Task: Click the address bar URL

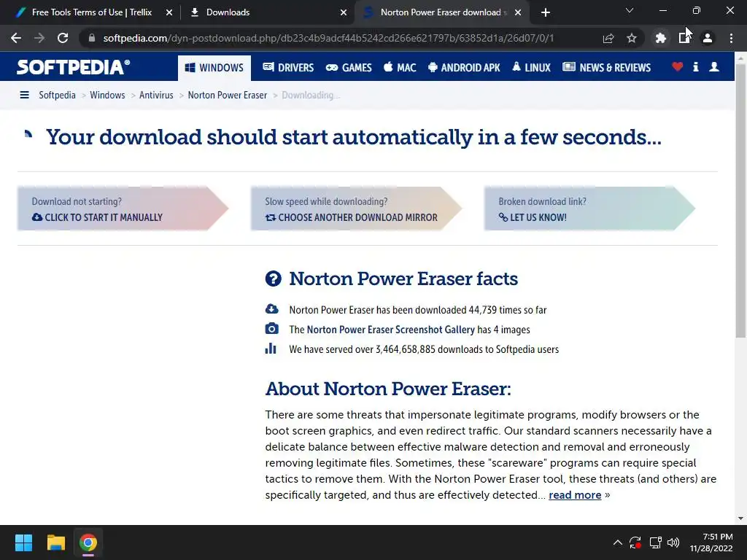Action: (x=329, y=38)
